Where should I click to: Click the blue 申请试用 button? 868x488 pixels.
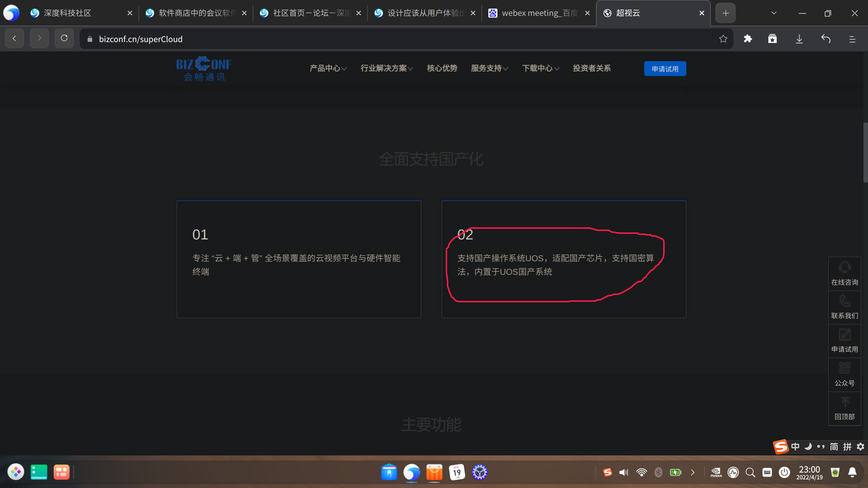[665, 68]
